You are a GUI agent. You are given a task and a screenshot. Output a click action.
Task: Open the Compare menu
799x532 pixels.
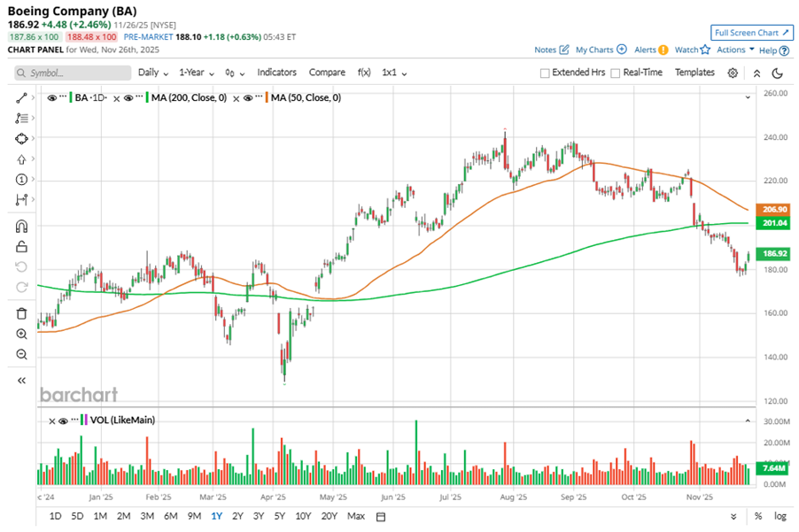pyautogui.click(x=327, y=73)
